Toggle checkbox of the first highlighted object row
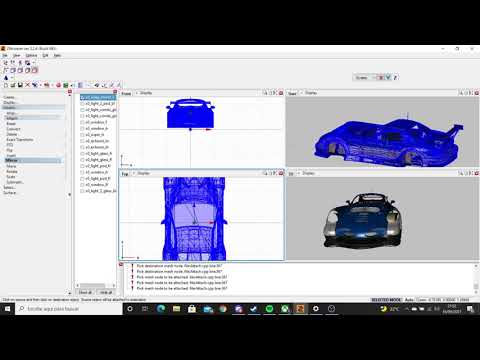Image resolution: width=480 pixels, height=360 pixels. tap(82, 97)
